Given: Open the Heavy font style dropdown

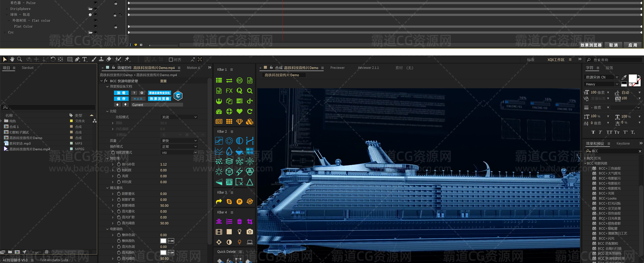Looking at the screenshot, I should point(601,84).
